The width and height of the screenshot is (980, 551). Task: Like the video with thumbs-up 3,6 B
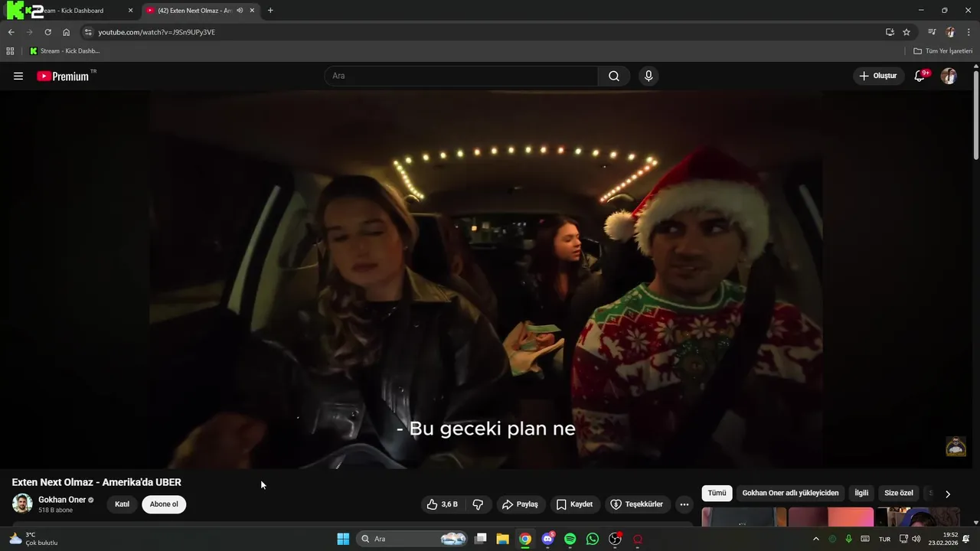443,504
